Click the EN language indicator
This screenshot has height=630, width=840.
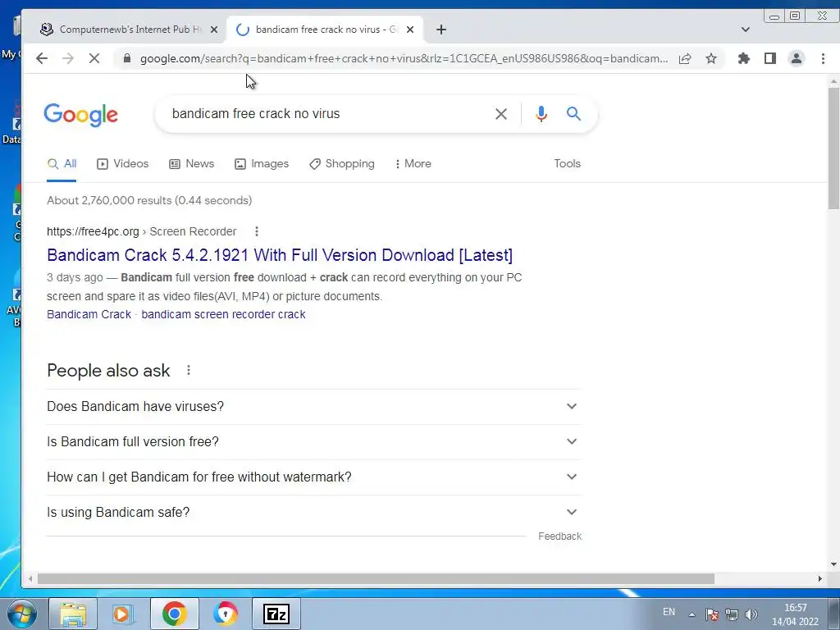point(669,612)
